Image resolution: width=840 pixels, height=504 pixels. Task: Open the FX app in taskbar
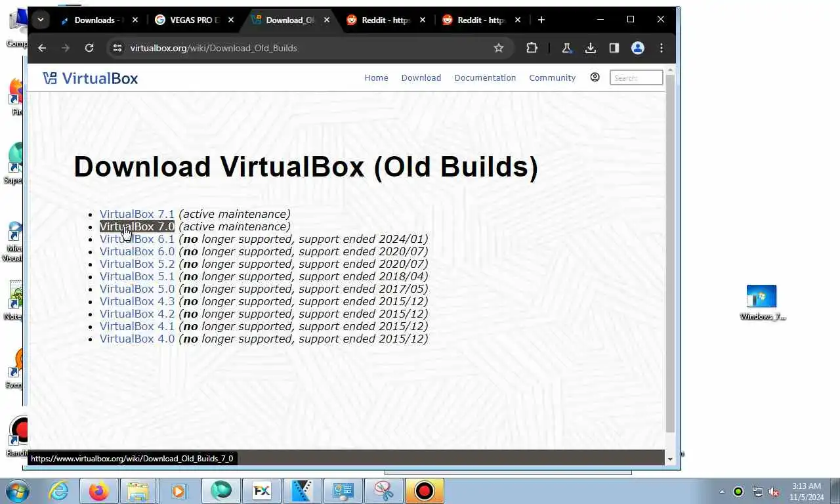(x=262, y=490)
